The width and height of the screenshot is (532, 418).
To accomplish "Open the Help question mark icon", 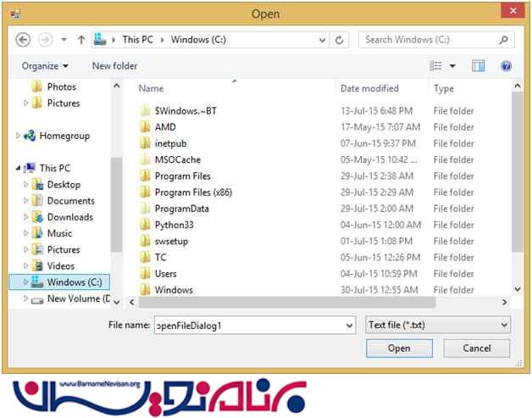I will (x=506, y=66).
